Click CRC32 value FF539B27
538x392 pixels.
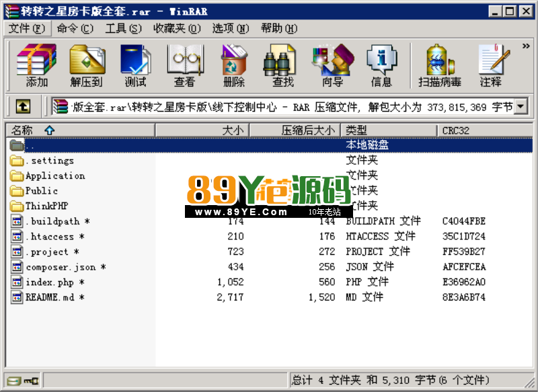pos(464,251)
